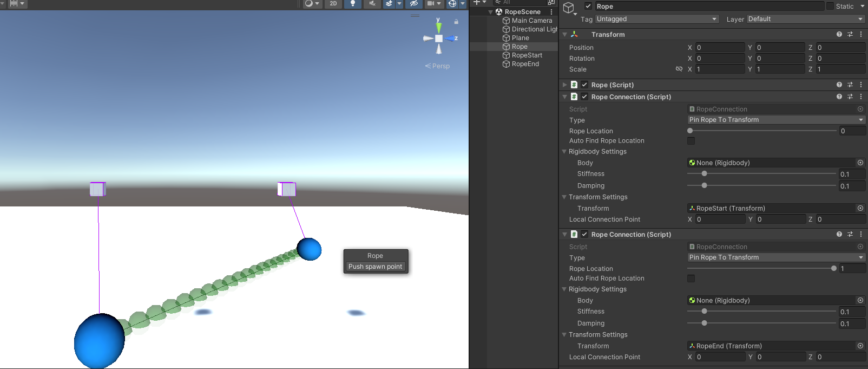Toggle scene audio mute icon
The width and height of the screenshot is (868, 369).
(x=372, y=4)
